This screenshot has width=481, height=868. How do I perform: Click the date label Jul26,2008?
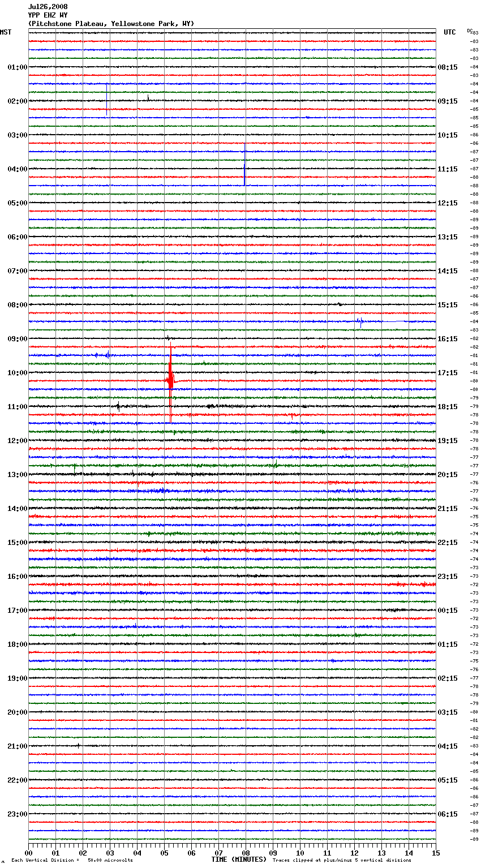(x=48, y=7)
